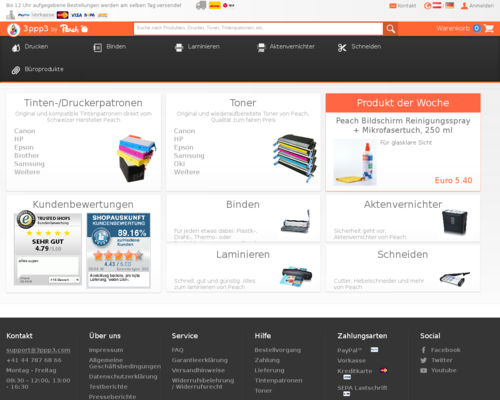Select the Austrian flag icon
Screen dimensions: 500x400
click(437, 5)
